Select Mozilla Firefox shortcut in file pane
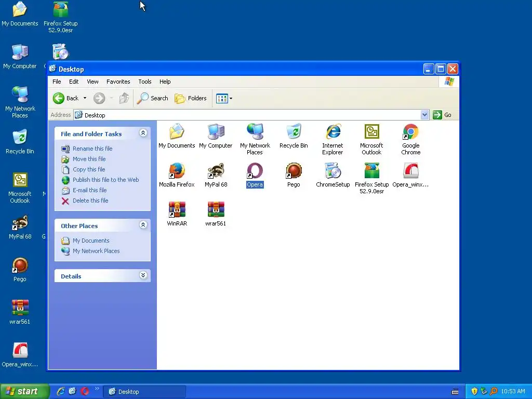The height and width of the screenshot is (399, 532). [x=177, y=175]
